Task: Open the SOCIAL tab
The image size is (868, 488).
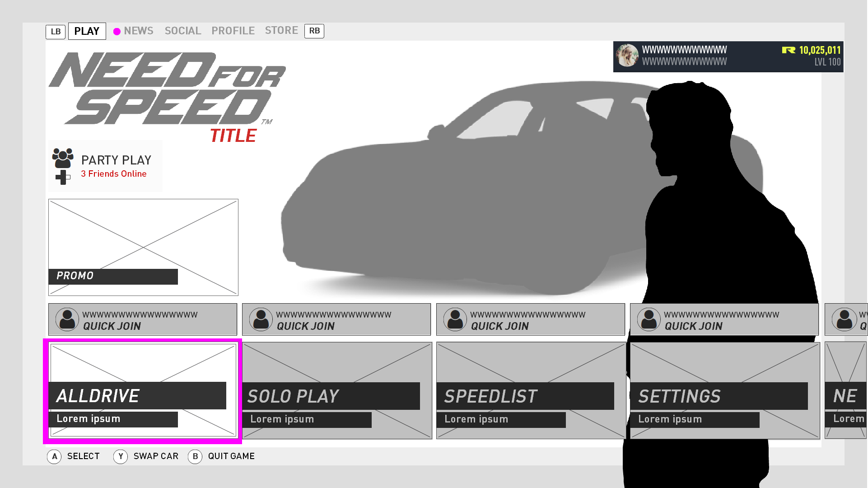Action: click(183, 31)
